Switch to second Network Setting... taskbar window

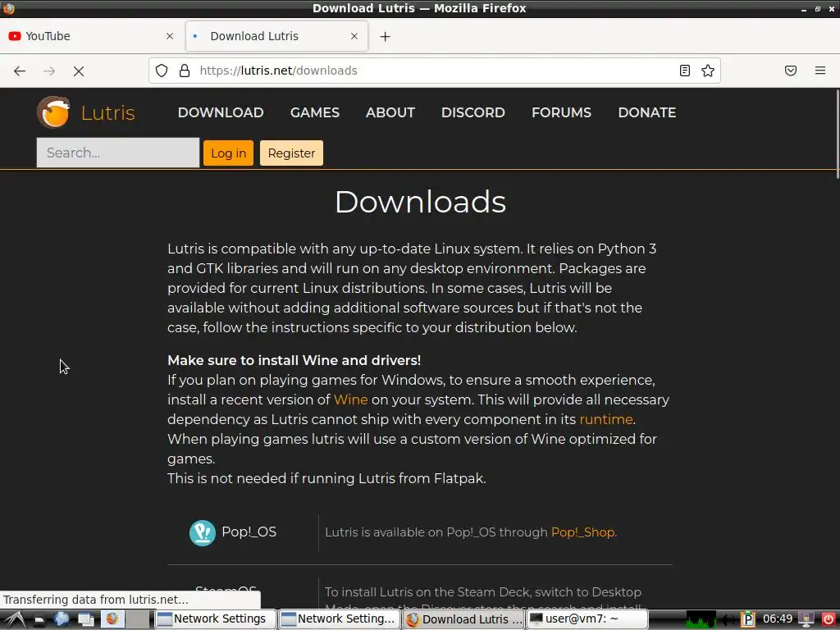pyautogui.click(x=339, y=619)
